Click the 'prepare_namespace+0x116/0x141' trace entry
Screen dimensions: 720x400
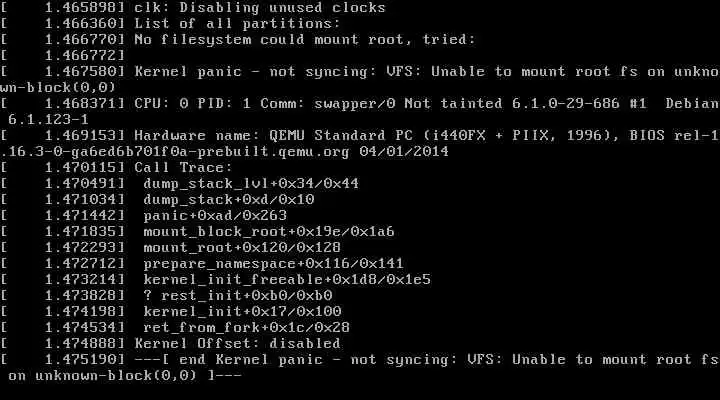click(x=273, y=264)
